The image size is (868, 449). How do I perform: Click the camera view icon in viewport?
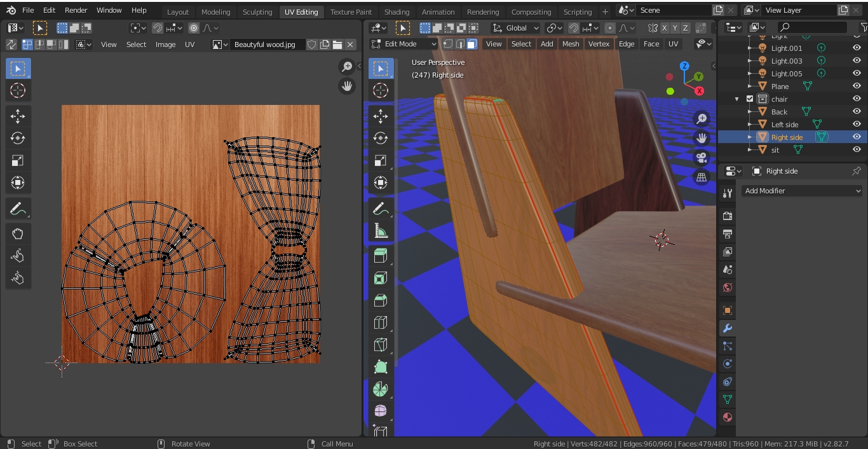pos(702,158)
